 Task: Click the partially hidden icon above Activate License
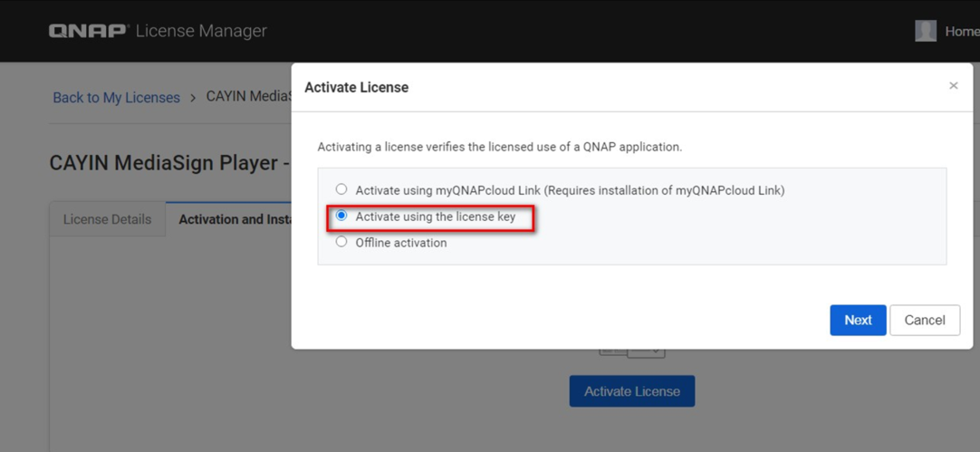tap(632, 353)
